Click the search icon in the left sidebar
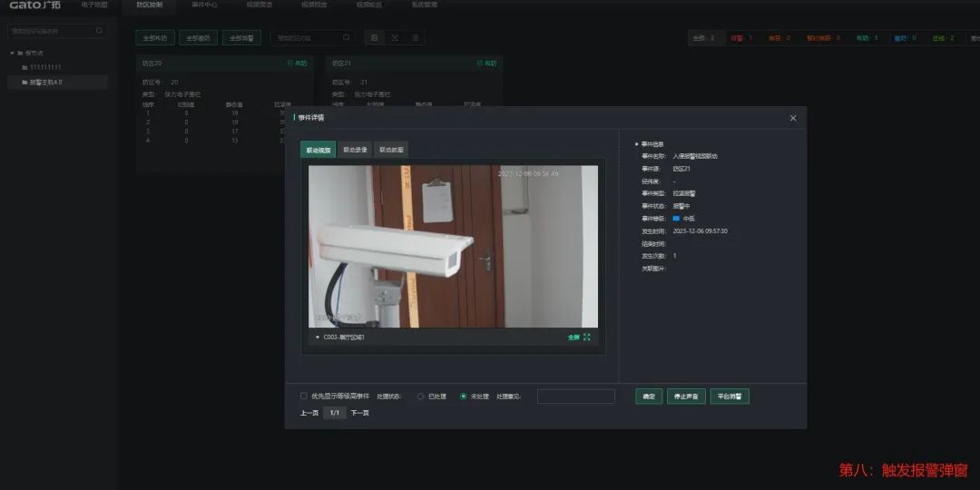The image size is (980, 490). point(98,32)
